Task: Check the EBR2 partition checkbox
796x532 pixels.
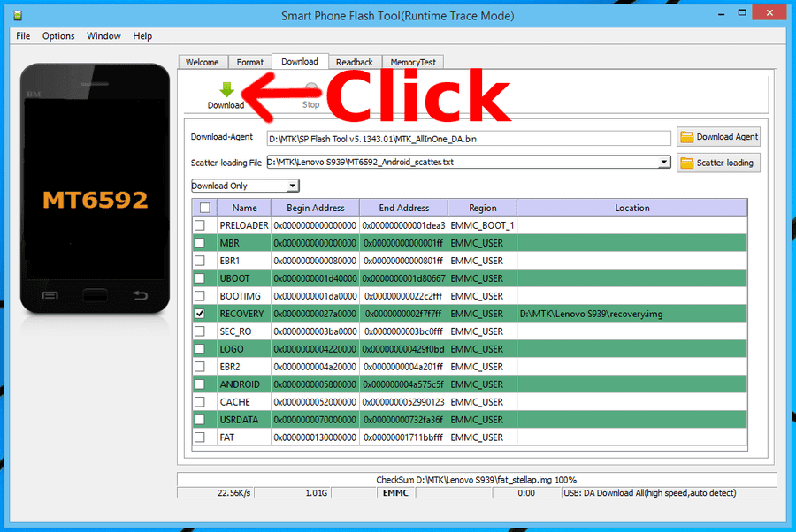Action: pos(200,366)
